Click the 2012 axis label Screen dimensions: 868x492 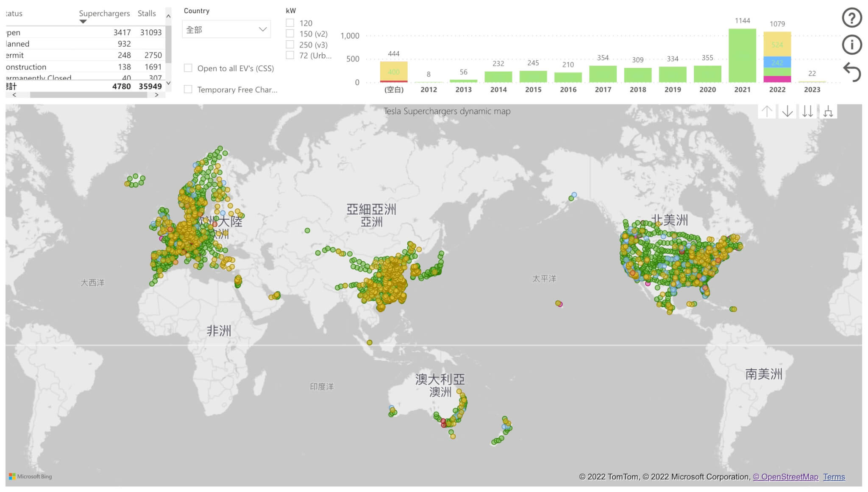click(428, 89)
